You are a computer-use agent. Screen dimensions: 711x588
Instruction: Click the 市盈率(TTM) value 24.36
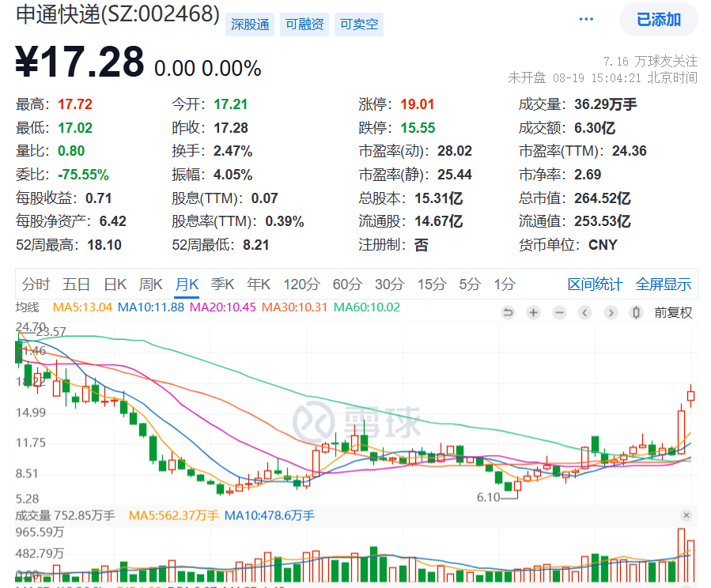tap(630, 151)
